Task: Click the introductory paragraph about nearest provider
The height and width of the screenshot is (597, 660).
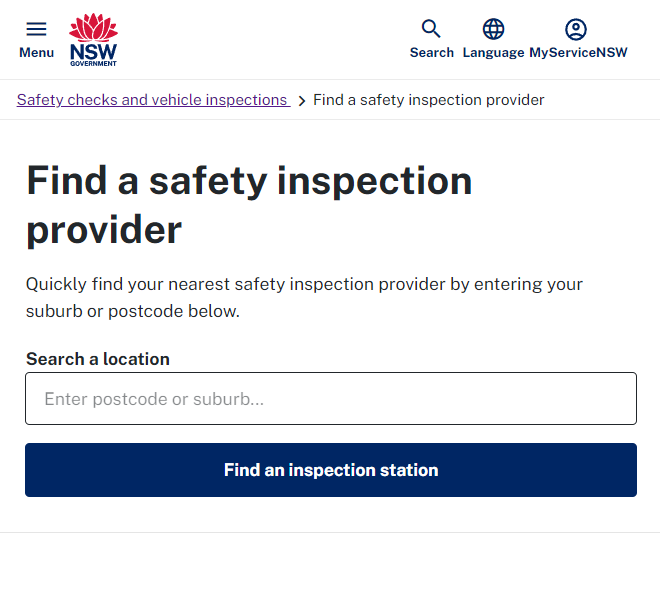Action: [304, 298]
